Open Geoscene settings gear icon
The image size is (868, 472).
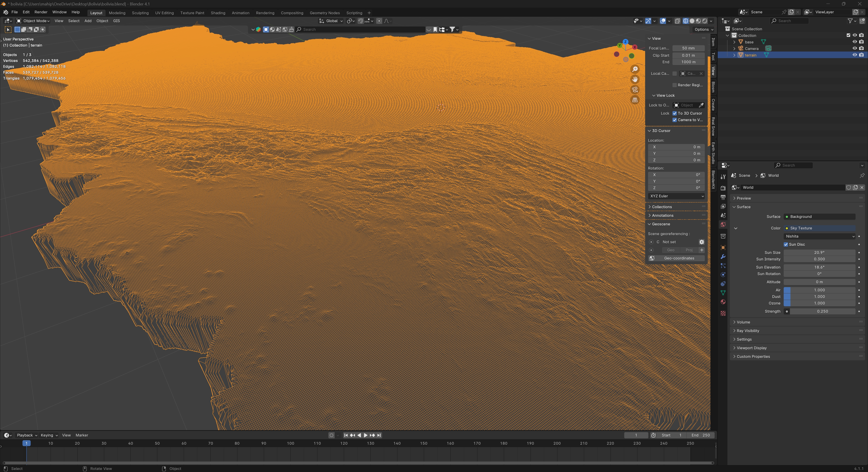point(702,242)
